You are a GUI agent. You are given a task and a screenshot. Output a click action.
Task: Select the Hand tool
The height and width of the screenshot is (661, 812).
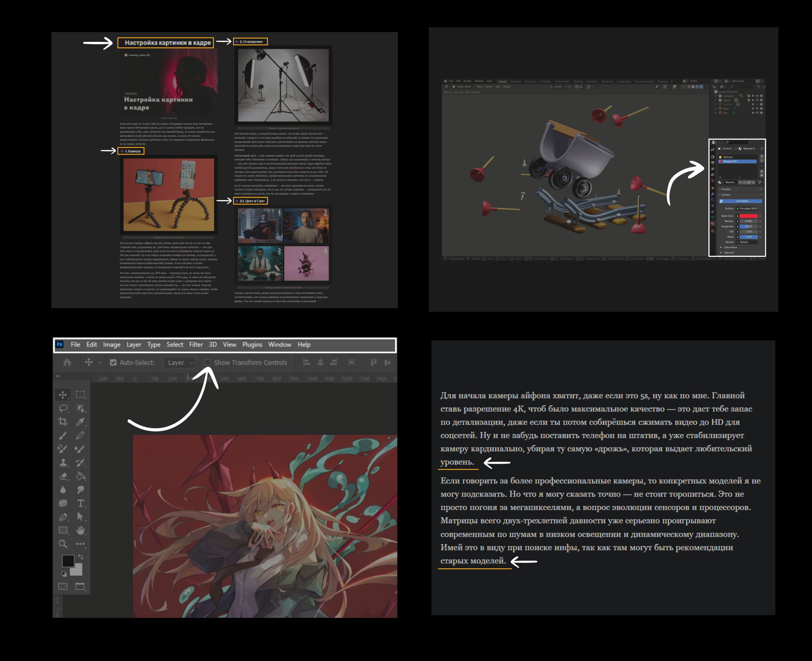80,530
